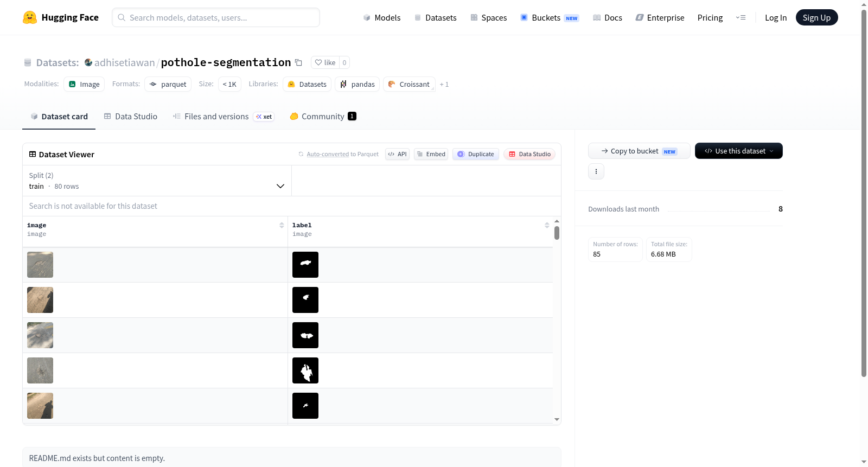Viewport: 868px width, 467px height.
Task: Click the like count number
Action: pyautogui.click(x=344, y=62)
